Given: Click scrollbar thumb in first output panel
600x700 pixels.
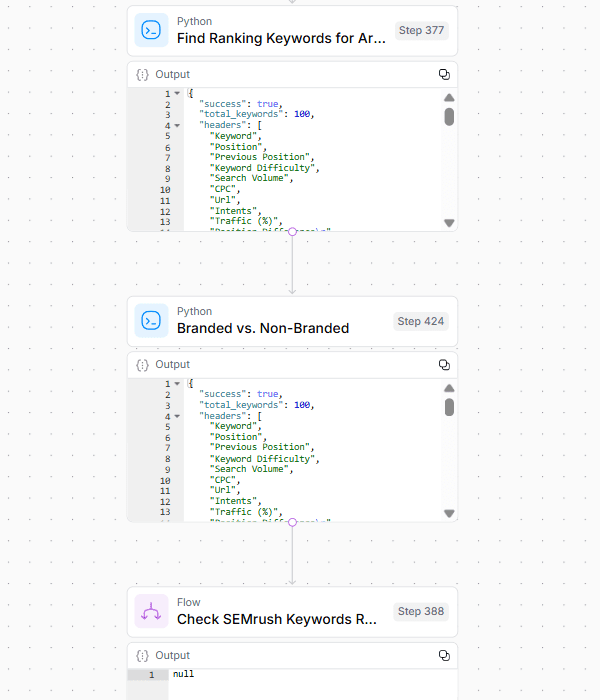Looking at the screenshot, I should coord(449,117).
